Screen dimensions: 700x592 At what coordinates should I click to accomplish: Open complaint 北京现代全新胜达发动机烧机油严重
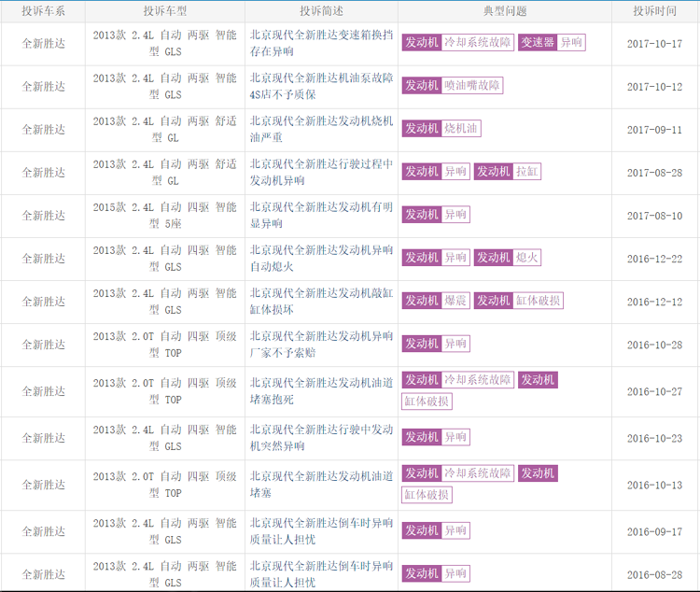(x=321, y=129)
